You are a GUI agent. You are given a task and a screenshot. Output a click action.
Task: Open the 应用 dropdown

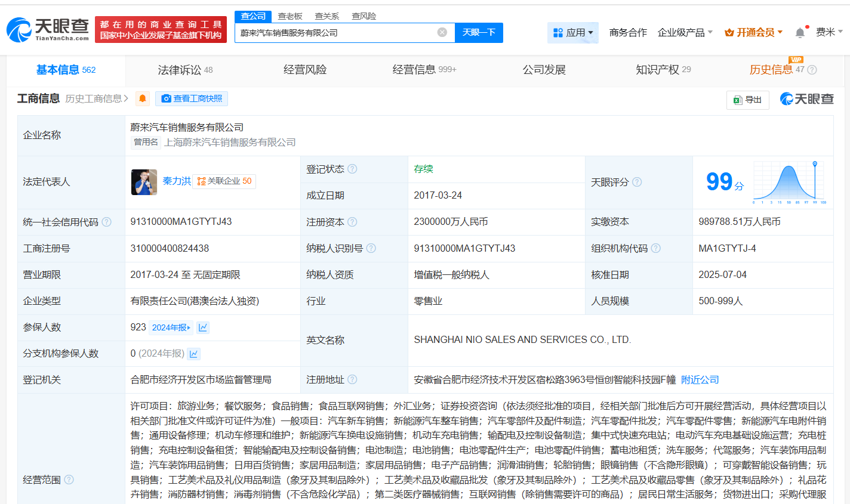(x=573, y=32)
